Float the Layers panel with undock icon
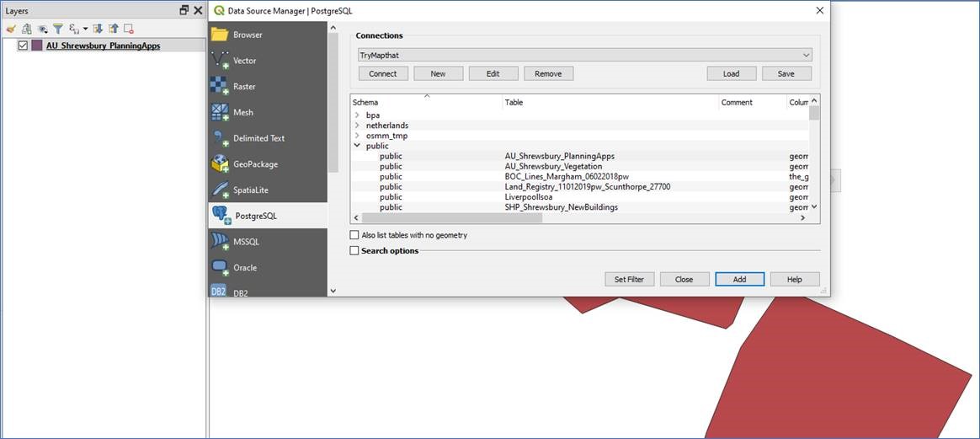This screenshot has width=980, height=439. pos(184,10)
